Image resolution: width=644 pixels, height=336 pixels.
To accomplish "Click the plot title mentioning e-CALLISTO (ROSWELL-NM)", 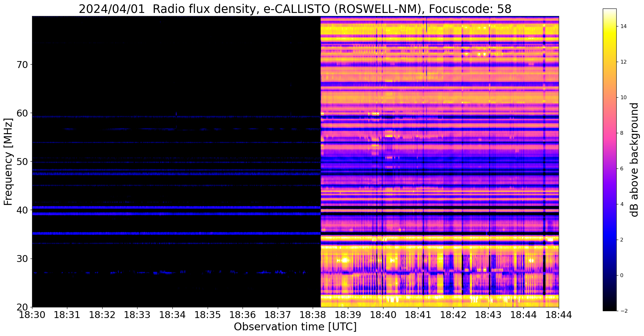I will tap(295, 9).
